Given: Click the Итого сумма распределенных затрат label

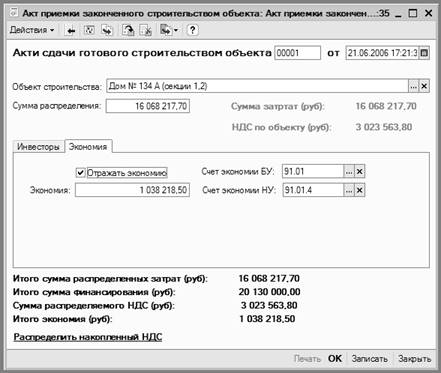Looking at the screenshot, I should (110, 279).
